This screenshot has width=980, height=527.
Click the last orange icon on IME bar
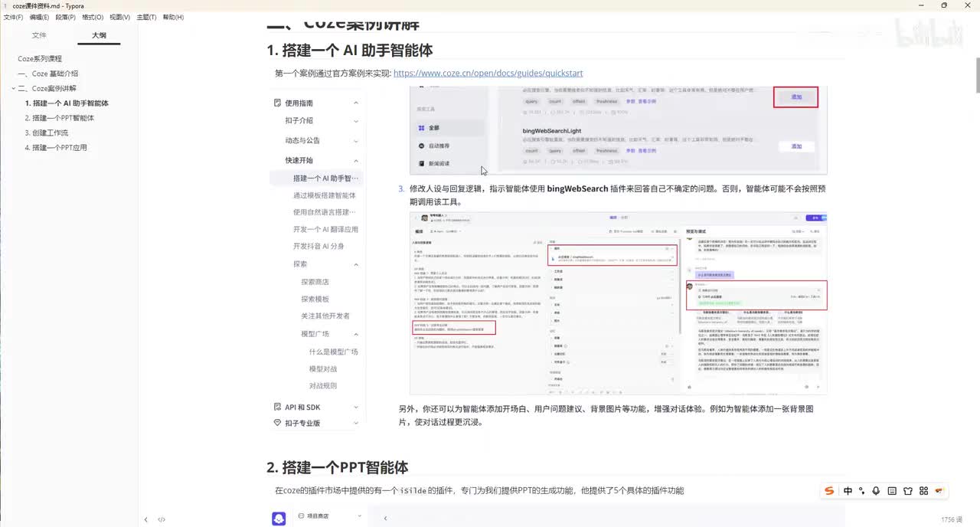point(939,491)
